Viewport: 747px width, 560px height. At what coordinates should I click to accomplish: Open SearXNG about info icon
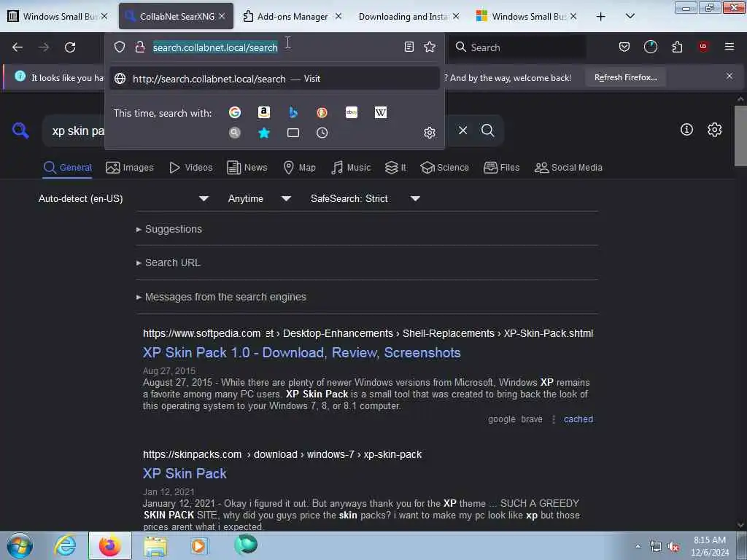click(686, 130)
